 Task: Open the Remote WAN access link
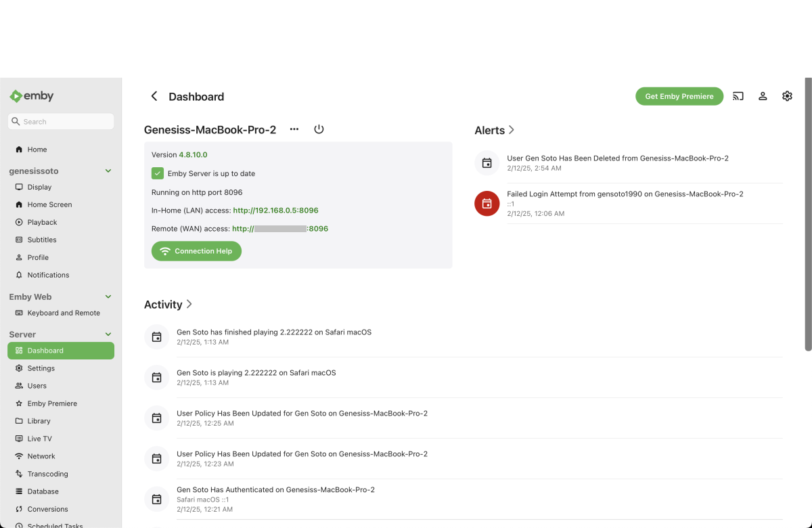point(280,229)
